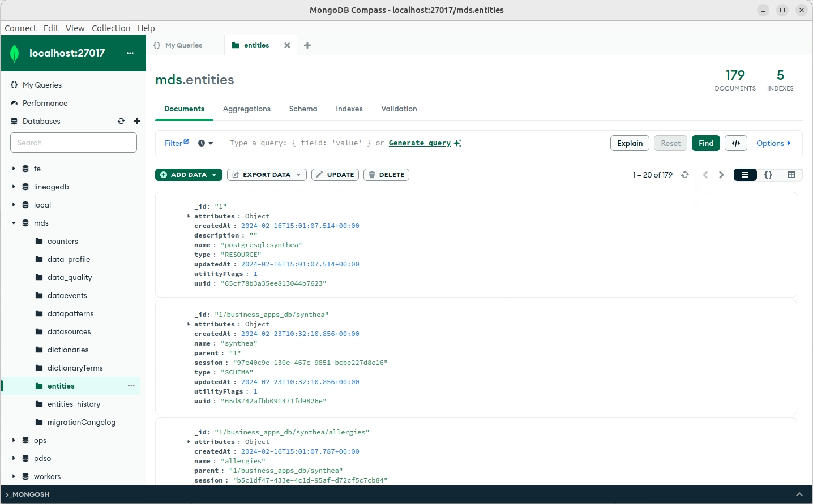This screenshot has height=504, width=813.
Task: Switch to list view of documents
Action: pyautogui.click(x=745, y=175)
